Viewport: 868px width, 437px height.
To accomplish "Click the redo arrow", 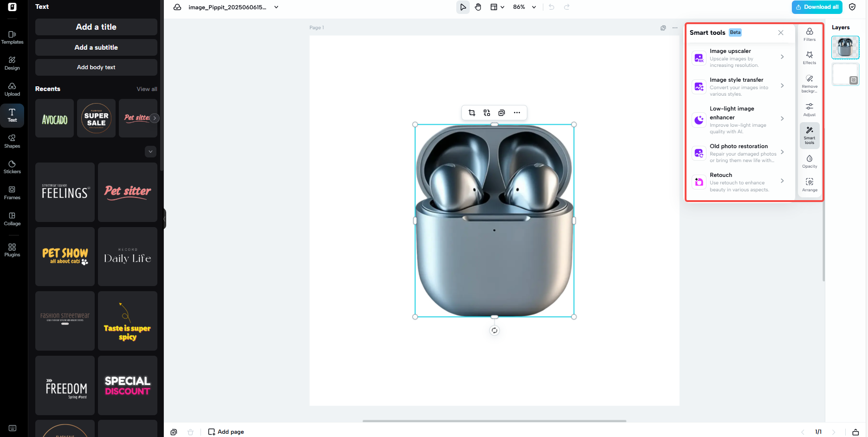I will pyautogui.click(x=567, y=7).
